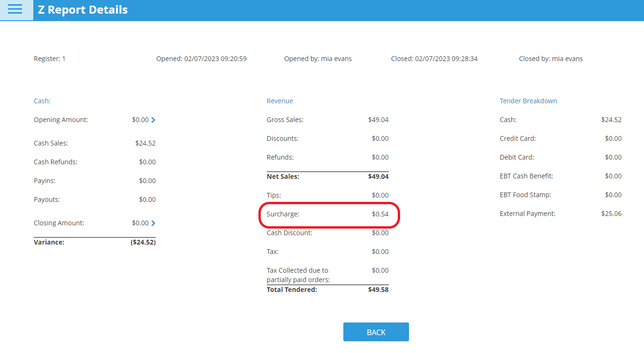Click the Discounts: label

point(283,138)
